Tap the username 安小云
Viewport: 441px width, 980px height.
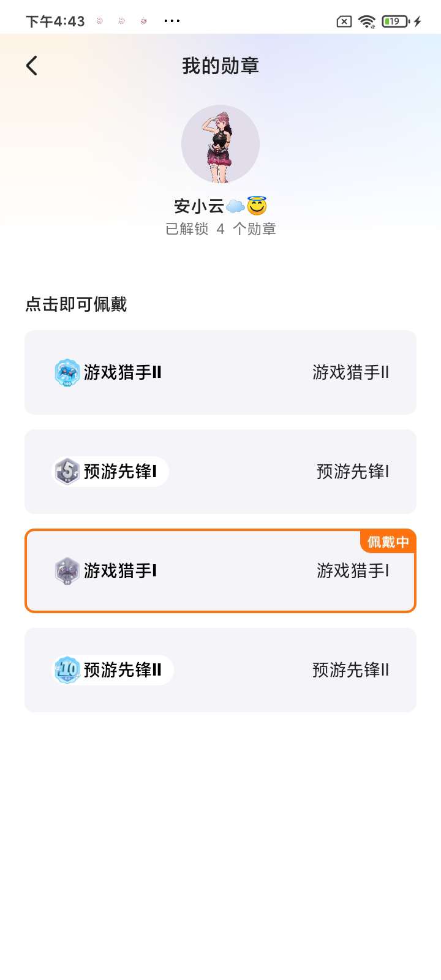point(199,206)
